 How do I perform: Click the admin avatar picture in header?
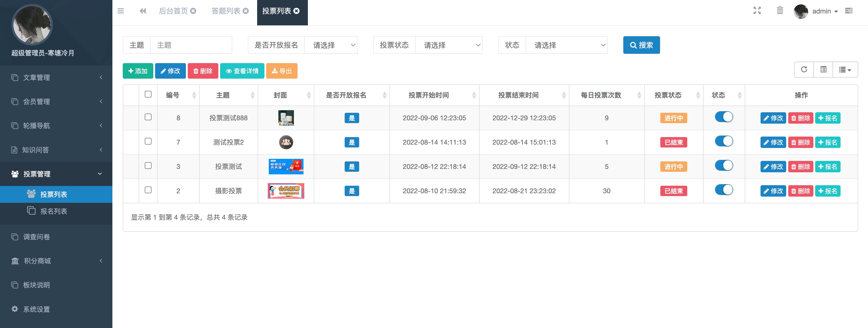pyautogui.click(x=801, y=11)
